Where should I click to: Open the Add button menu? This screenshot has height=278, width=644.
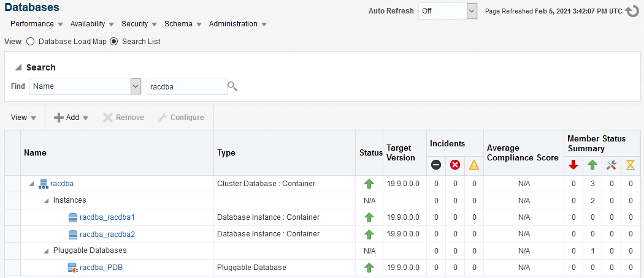point(72,118)
